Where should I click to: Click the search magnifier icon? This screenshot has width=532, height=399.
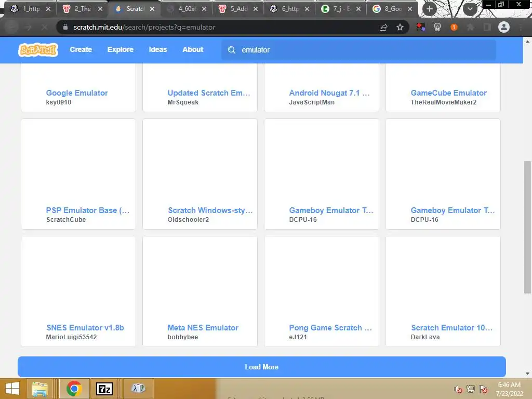(231, 50)
